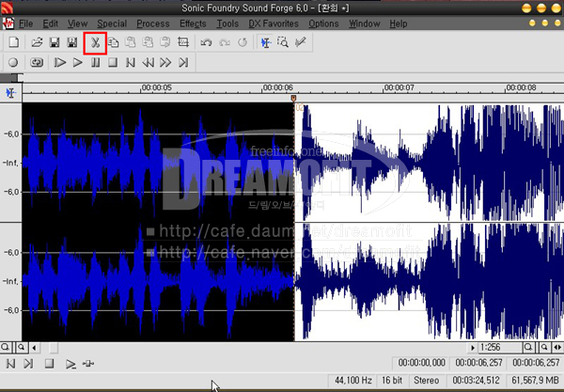Click the 00:00:05 label on the time ruler
Viewport: 564px width, 392px height.
157,87
